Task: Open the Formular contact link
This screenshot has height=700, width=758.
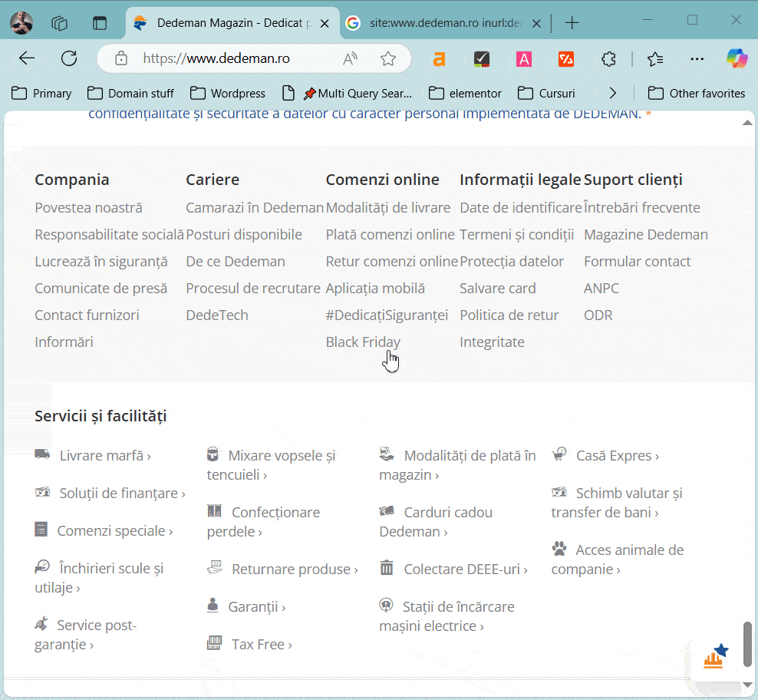Action: pyautogui.click(x=637, y=261)
